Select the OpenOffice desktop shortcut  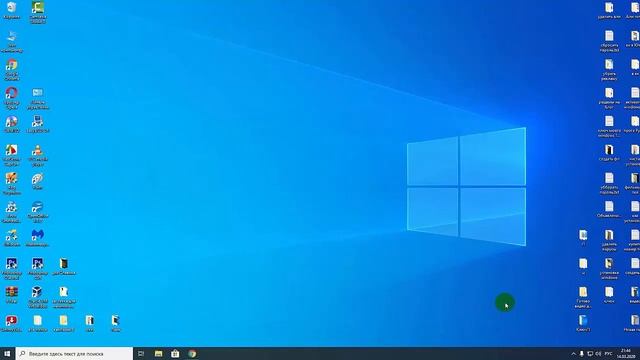click(x=38, y=212)
